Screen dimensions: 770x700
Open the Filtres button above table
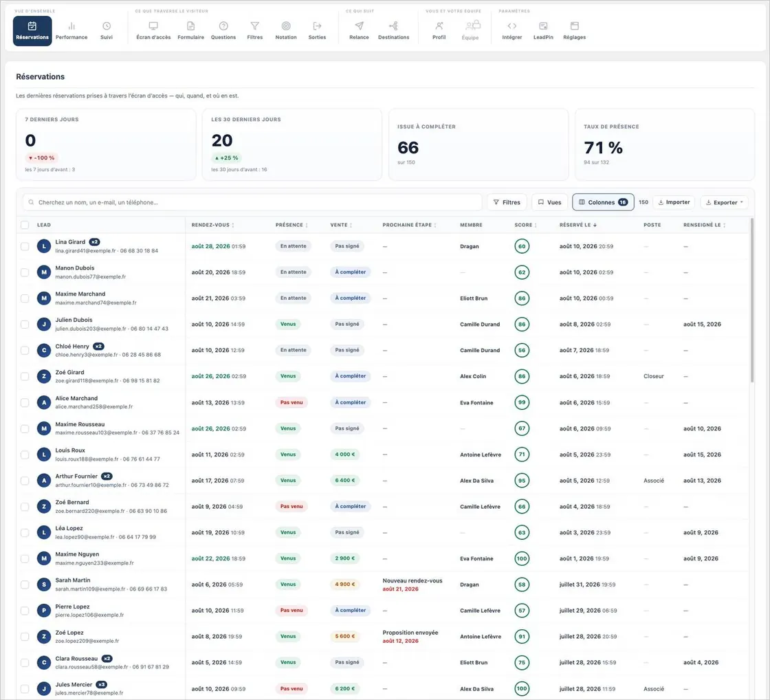click(x=507, y=202)
